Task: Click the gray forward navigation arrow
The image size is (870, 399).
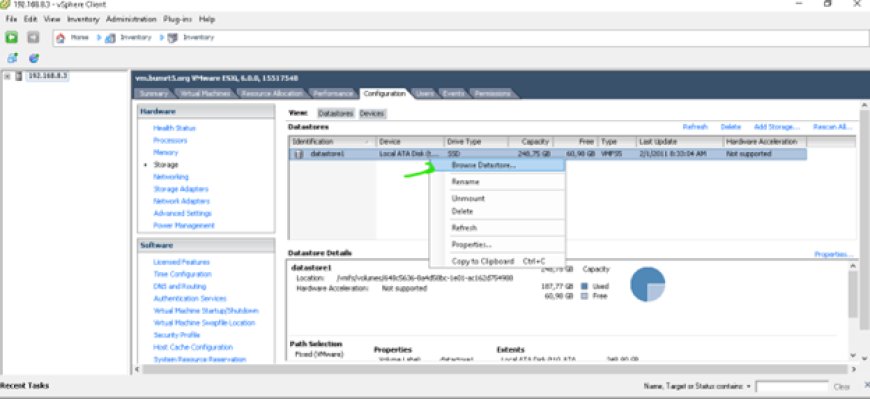Action: pos(33,38)
